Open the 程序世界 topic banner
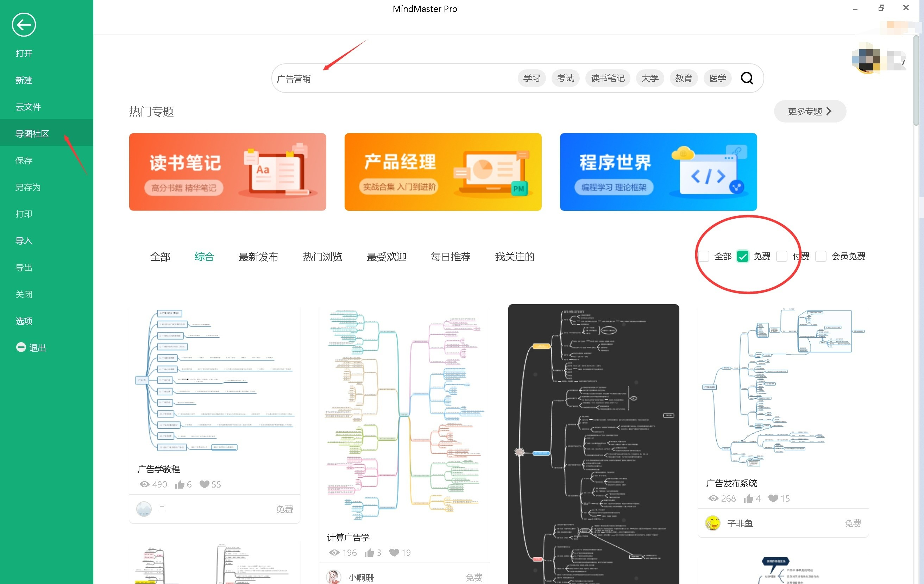This screenshot has width=924, height=584. (658, 172)
